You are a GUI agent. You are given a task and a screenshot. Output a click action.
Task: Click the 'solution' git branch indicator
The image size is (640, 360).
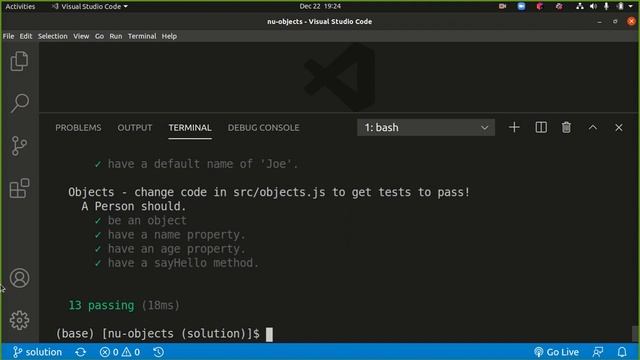click(x=37, y=352)
